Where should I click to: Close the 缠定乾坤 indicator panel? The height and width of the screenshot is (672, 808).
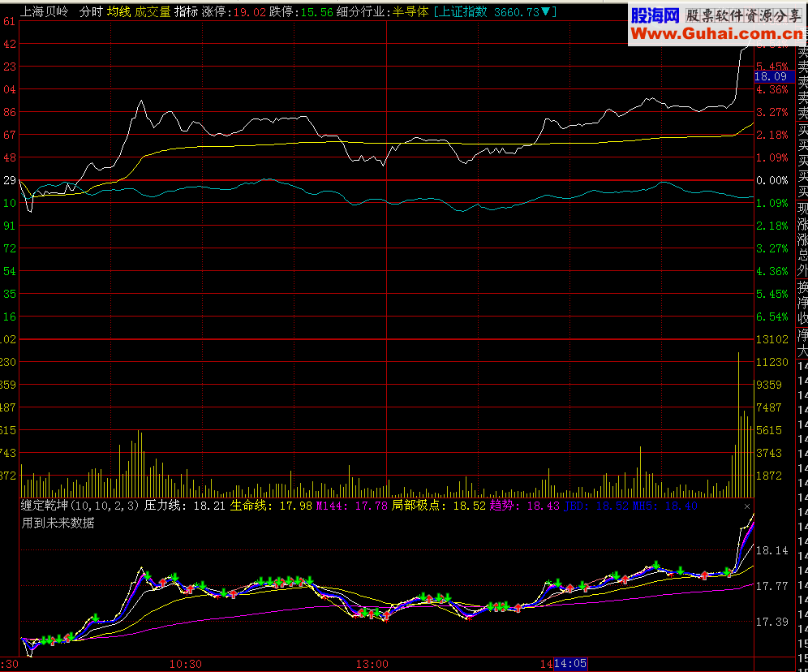pos(747,506)
